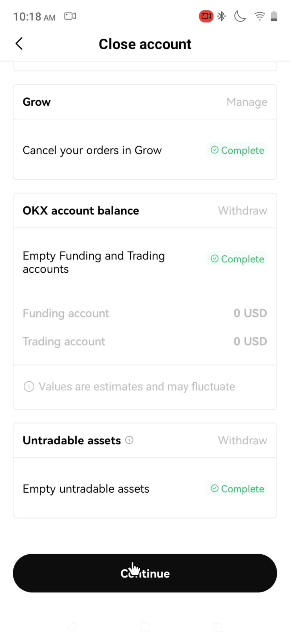Tap Cancel your orders in Grow text
Image resolution: width=290 pixels, height=644 pixels.
[x=92, y=150]
